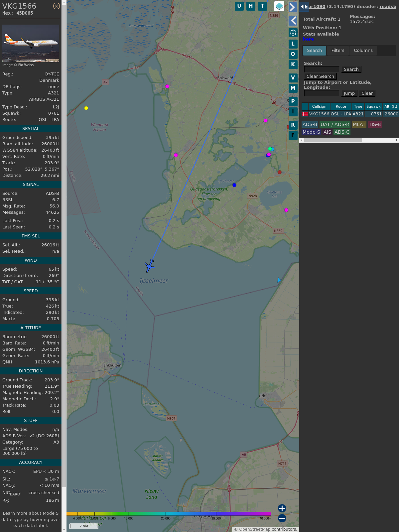Click the Jump button
399x532 pixels.
(x=349, y=93)
